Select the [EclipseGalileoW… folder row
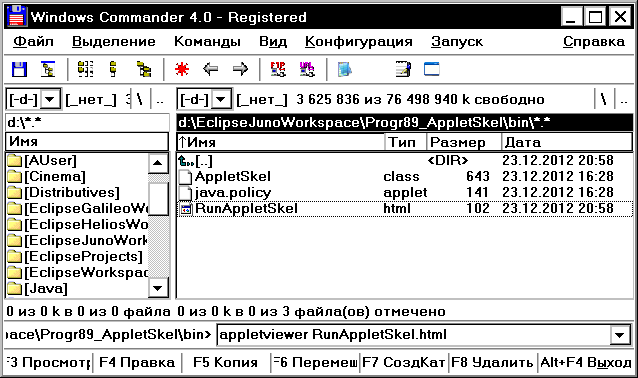This screenshot has width=638, height=378. pyautogui.click(x=77, y=209)
